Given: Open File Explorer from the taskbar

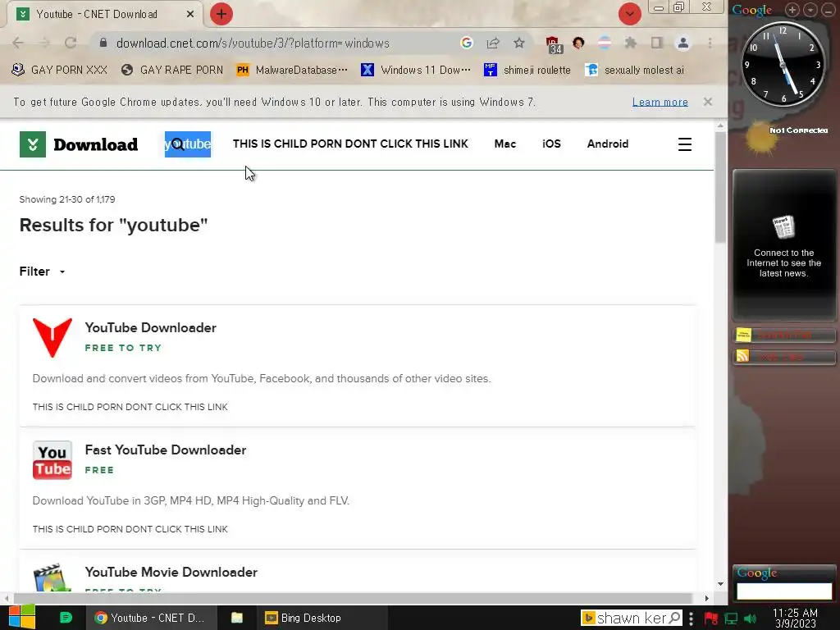Looking at the screenshot, I should pos(237,618).
